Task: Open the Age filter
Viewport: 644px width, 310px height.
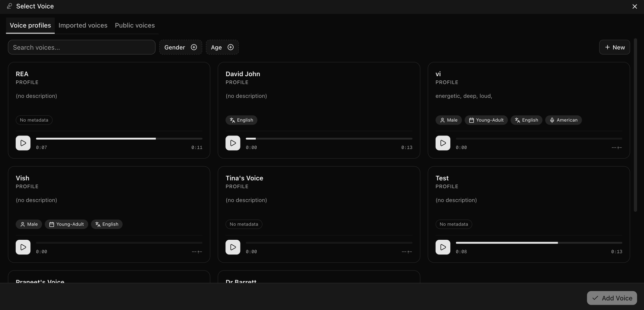Action: pyautogui.click(x=222, y=47)
